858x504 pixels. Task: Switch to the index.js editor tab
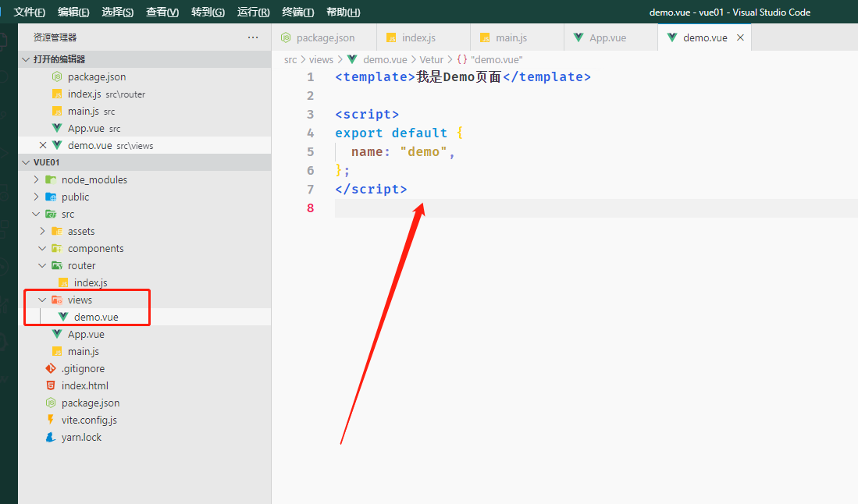point(423,37)
